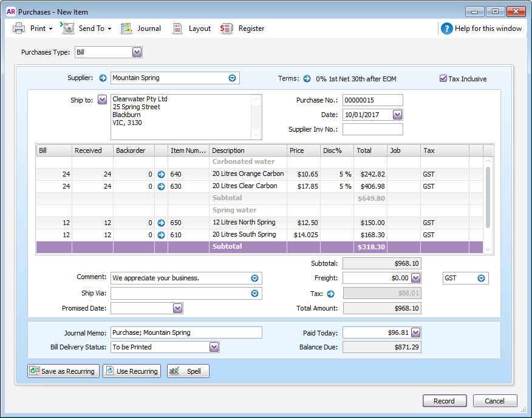Click the Send To icon

pos(67,28)
